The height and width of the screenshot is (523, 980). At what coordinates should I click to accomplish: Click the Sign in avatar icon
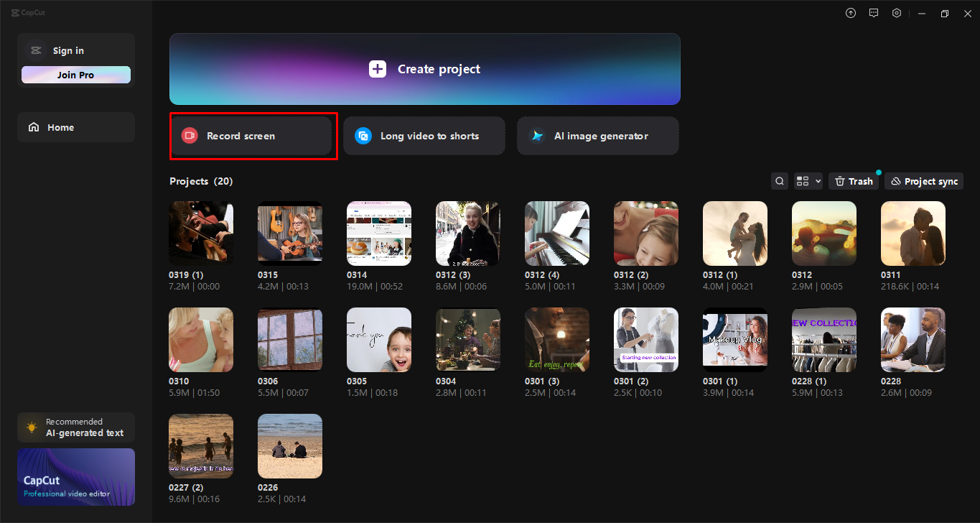click(36, 50)
